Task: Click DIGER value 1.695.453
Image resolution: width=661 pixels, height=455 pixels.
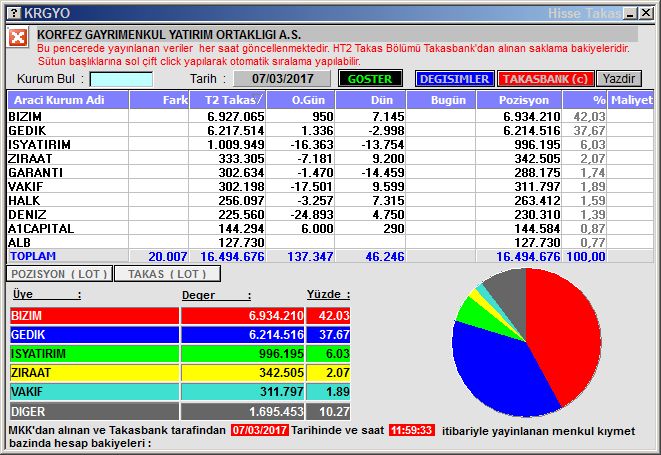Action: coord(276,412)
